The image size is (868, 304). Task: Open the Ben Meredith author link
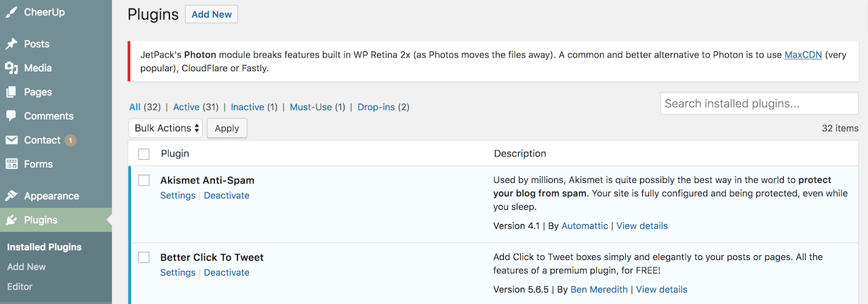(599, 289)
